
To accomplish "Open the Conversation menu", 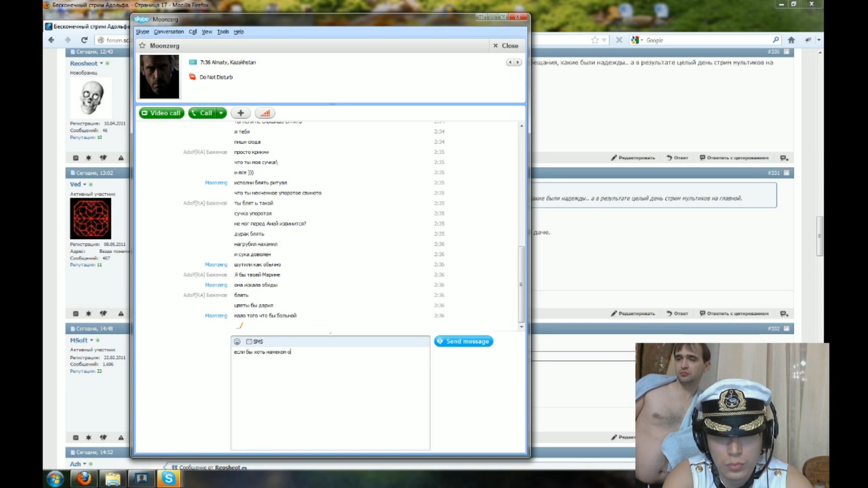I will [169, 32].
